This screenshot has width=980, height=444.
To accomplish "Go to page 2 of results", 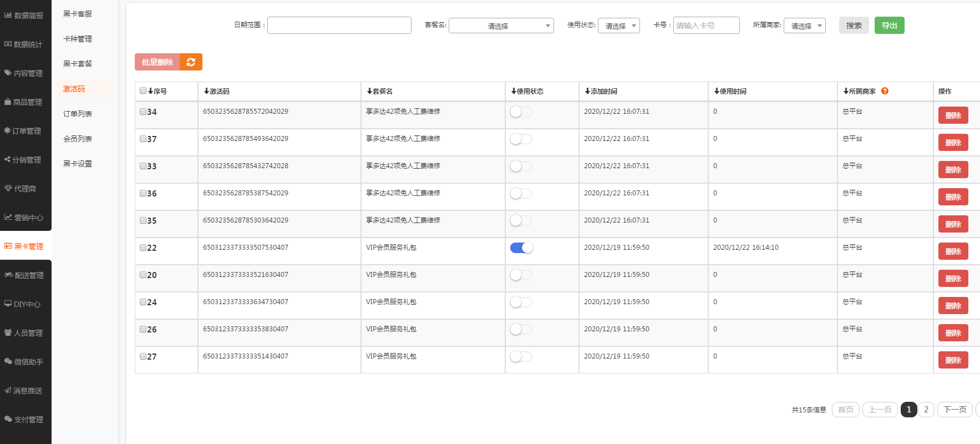I will coord(926,410).
